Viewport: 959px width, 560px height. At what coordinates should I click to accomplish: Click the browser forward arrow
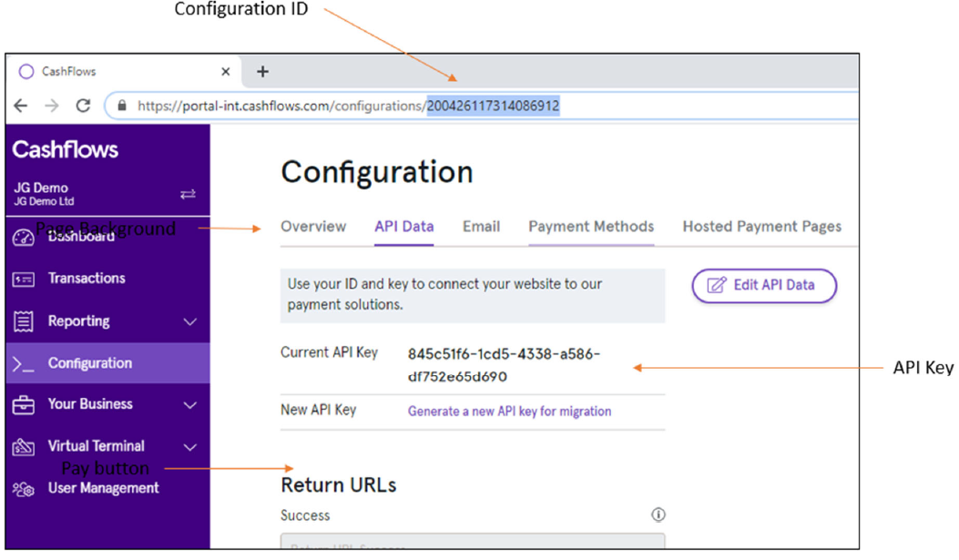point(52,106)
